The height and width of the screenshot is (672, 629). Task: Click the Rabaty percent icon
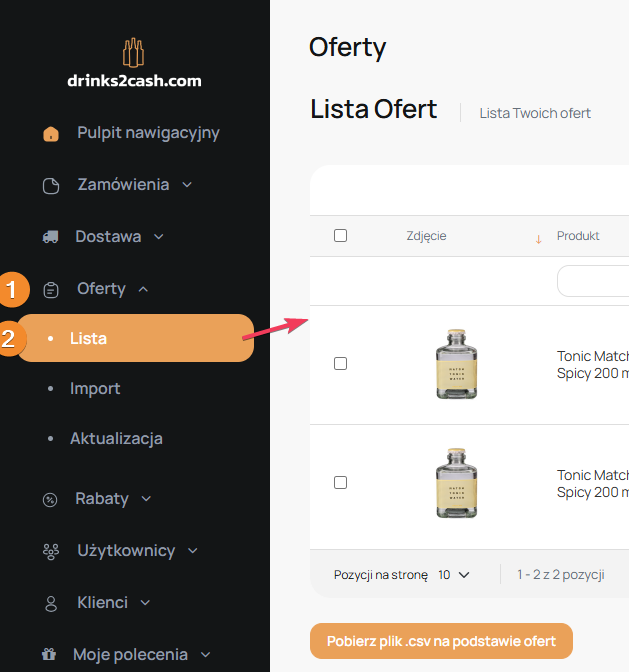50,499
